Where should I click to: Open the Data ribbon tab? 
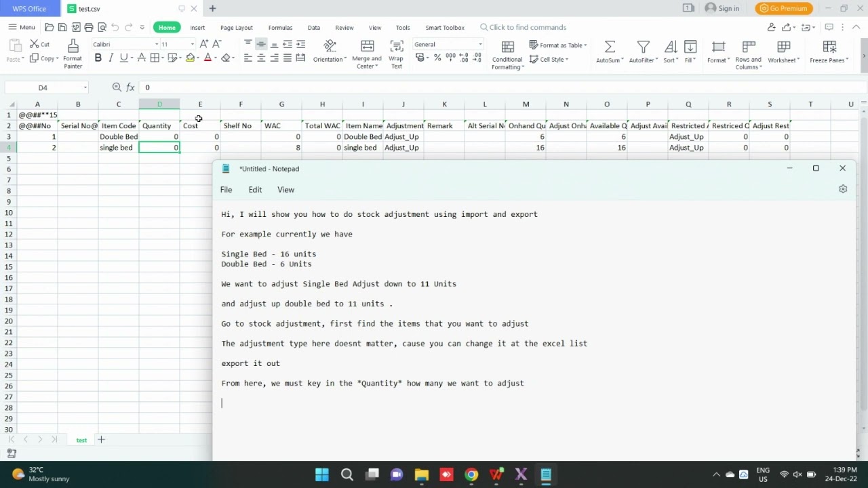[313, 27]
